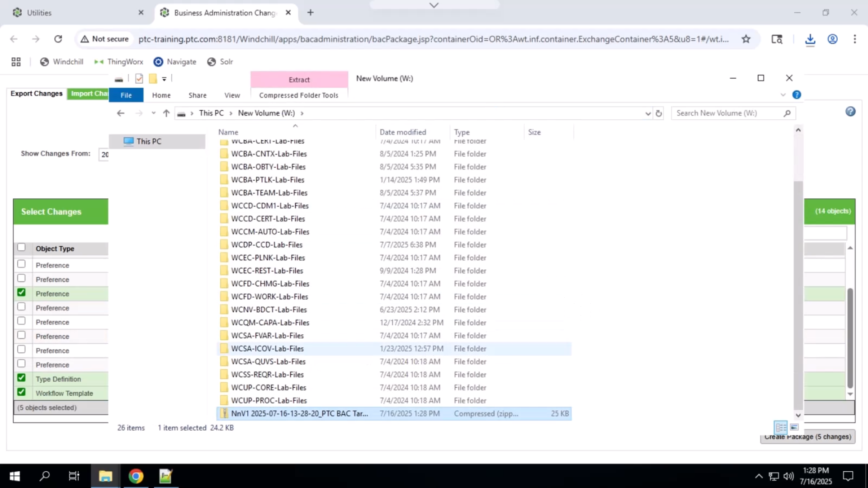Open the Windows Start menu

14,476
